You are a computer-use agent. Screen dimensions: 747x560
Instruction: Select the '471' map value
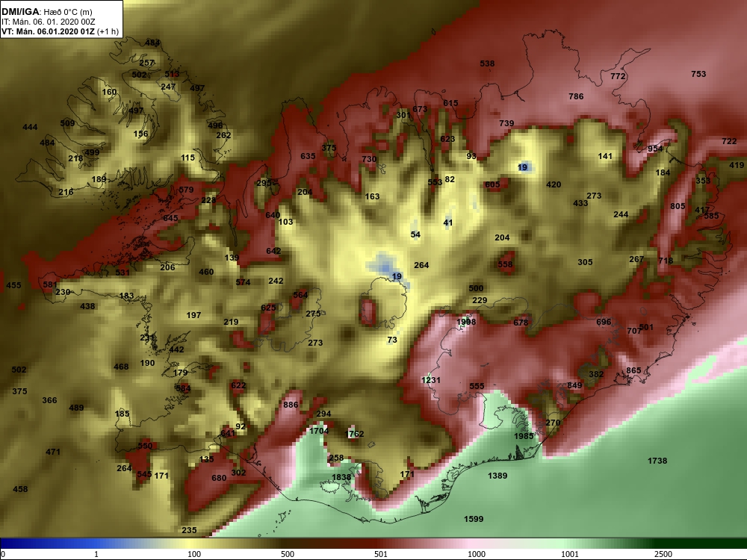[x=53, y=452]
